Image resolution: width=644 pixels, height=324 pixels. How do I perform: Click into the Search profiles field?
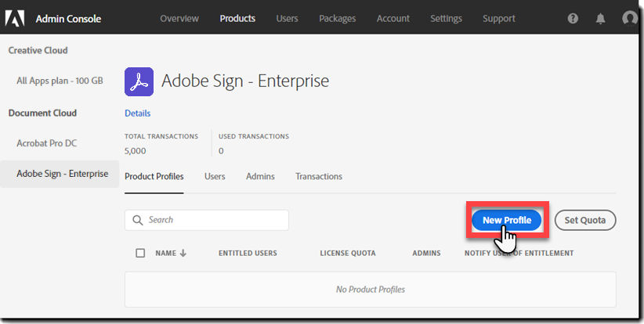[x=207, y=220]
